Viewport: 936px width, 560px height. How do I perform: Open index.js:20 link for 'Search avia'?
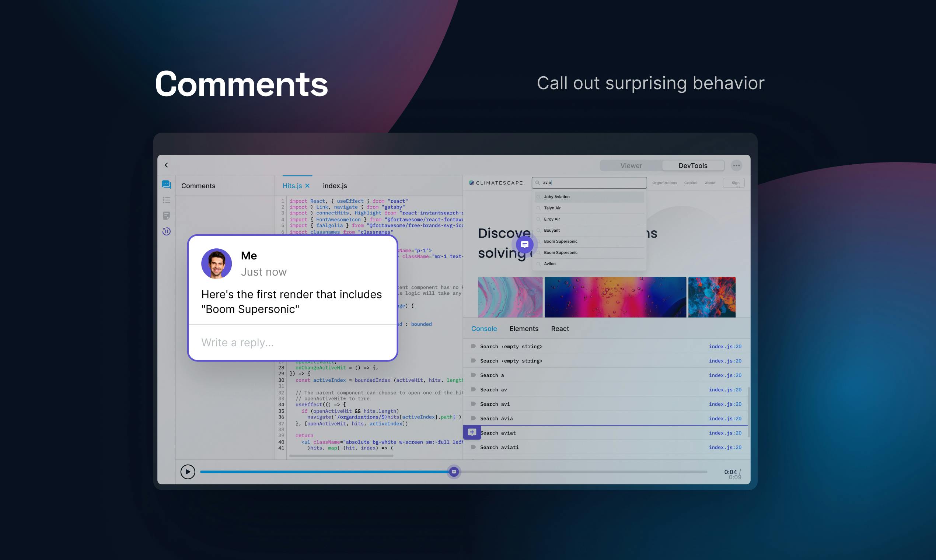pyautogui.click(x=725, y=419)
